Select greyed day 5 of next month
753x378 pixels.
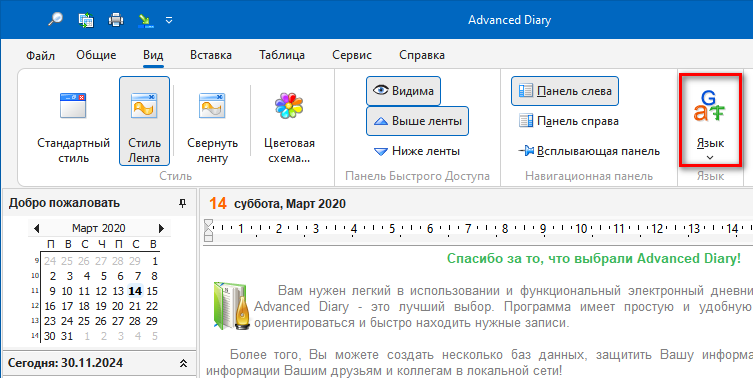click(155, 336)
